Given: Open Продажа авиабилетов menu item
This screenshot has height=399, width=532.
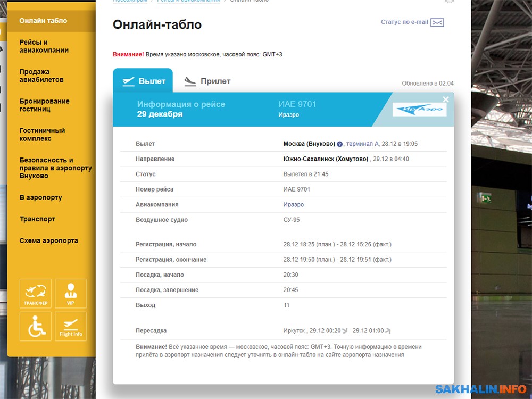Looking at the screenshot, I should coord(41,76).
